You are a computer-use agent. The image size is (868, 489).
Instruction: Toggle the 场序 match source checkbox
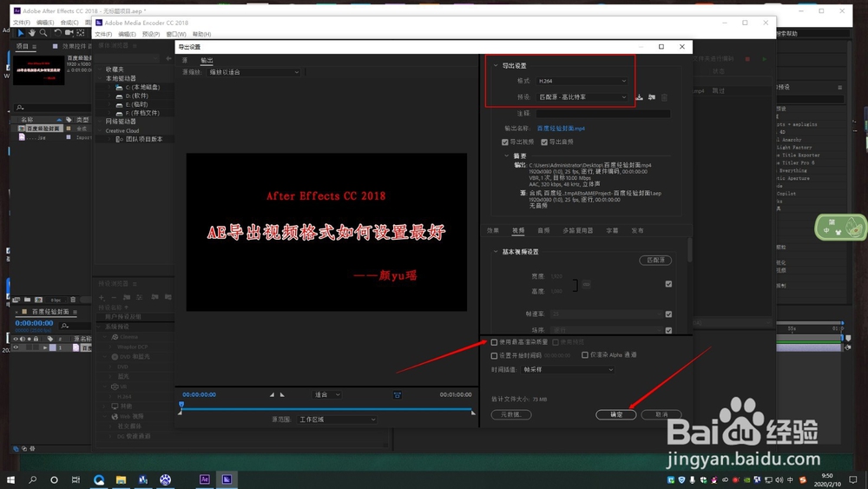click(x=668, y=331)
